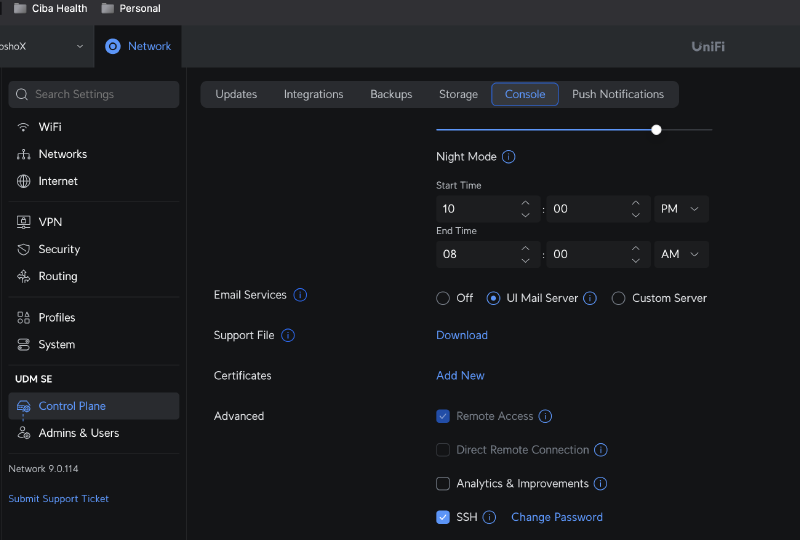
Task: Click the Networks topology icon
Action: (23, 154)
